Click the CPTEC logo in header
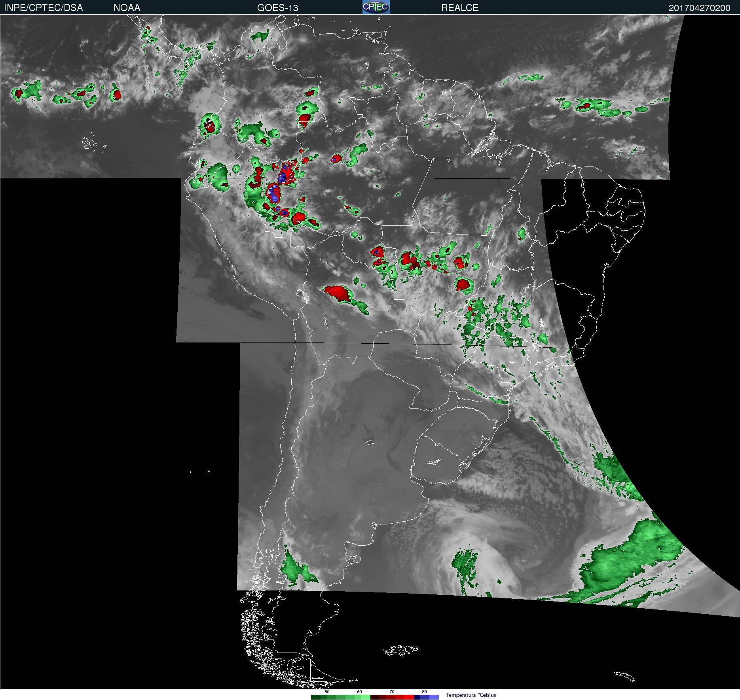Viewport: 740px width, 700px height. coord(376,7)
